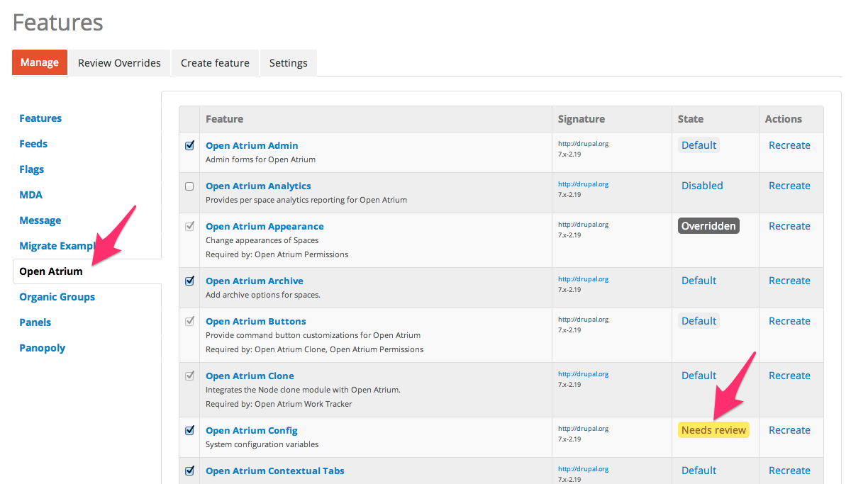
Task: Open the Open Atrium Admin feature link
Action: tap(252, 145)
